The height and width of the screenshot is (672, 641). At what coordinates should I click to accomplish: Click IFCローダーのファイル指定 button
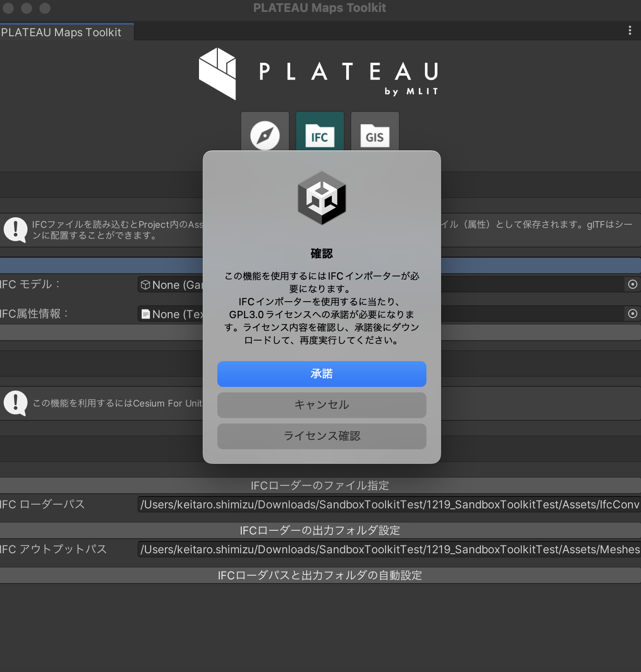(320, 485)
